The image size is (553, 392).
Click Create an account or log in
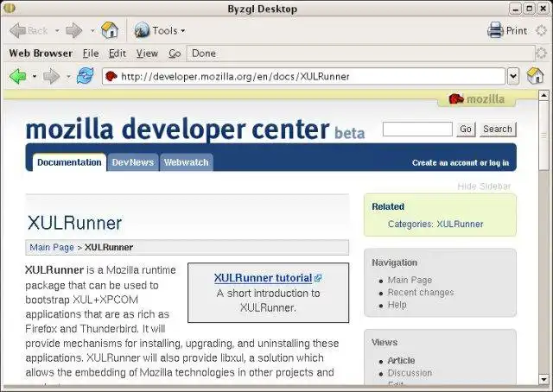tap(461, 163)
